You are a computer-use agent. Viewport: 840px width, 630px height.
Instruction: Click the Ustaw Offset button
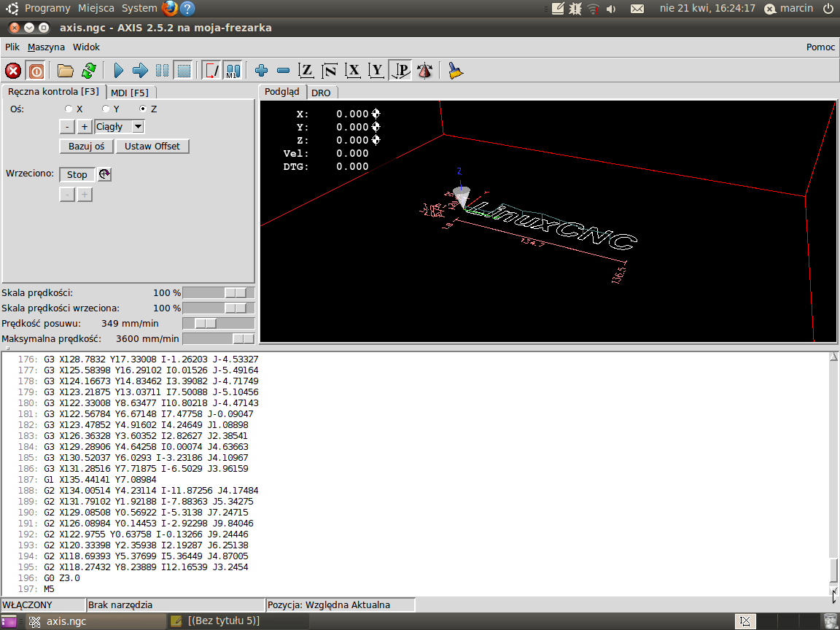[152, 147]
